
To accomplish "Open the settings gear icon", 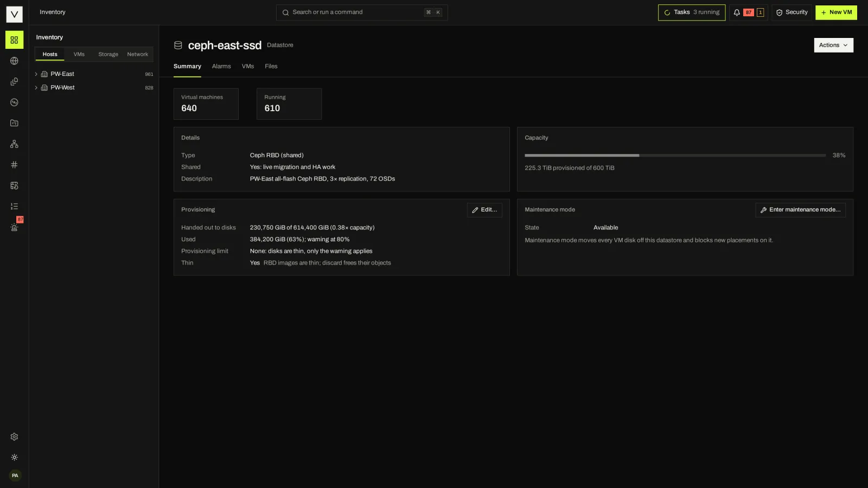I will click(x=14, y=436).
